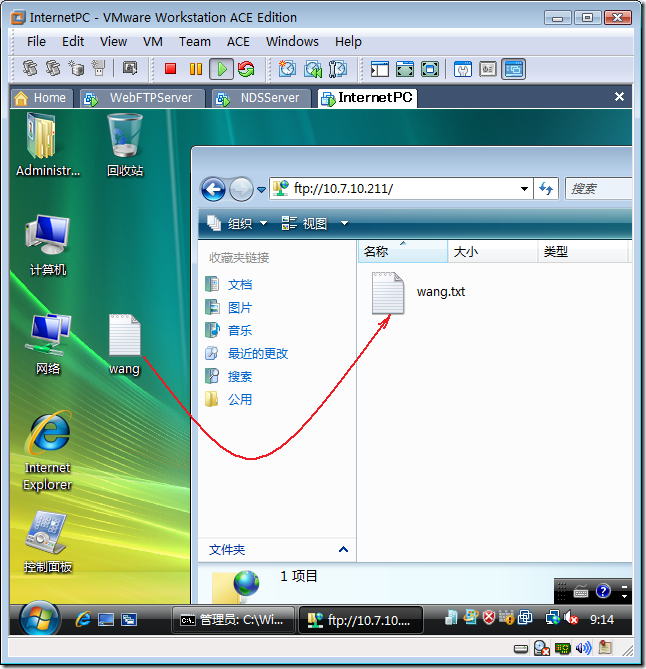Click the Switch Between Windows Quick Launch icon
Viewport: 646px width, 669px height.
tap(128, 620)
